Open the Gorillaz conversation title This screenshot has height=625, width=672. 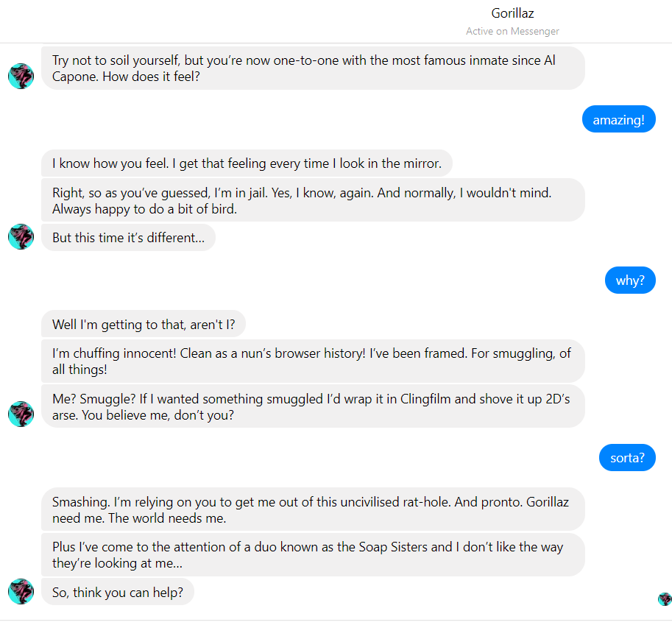[512, 13]
